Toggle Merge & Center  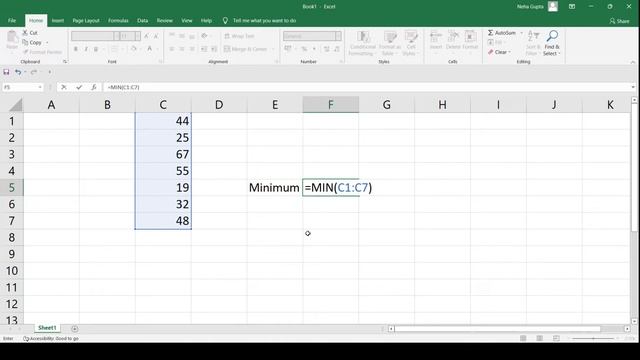click(245, 49)
